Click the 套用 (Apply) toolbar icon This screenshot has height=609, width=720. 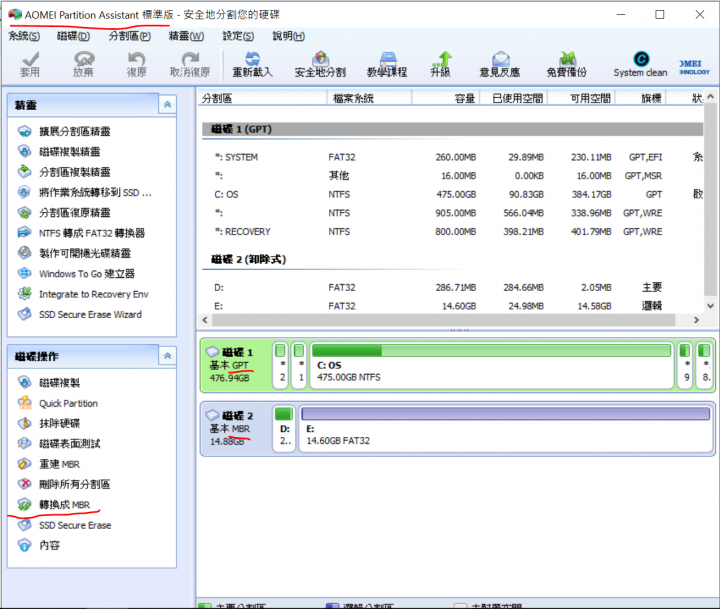30,64
